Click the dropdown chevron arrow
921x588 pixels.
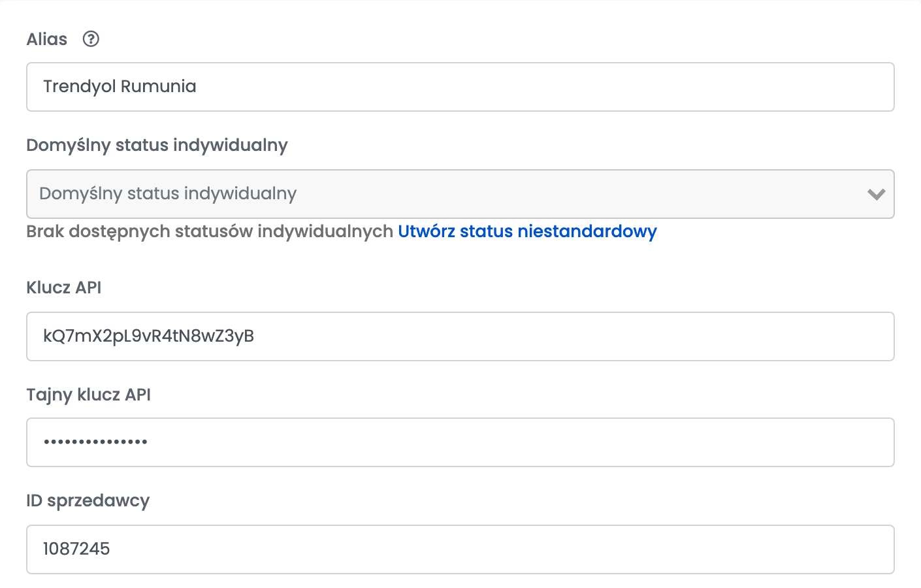[876, 194]
